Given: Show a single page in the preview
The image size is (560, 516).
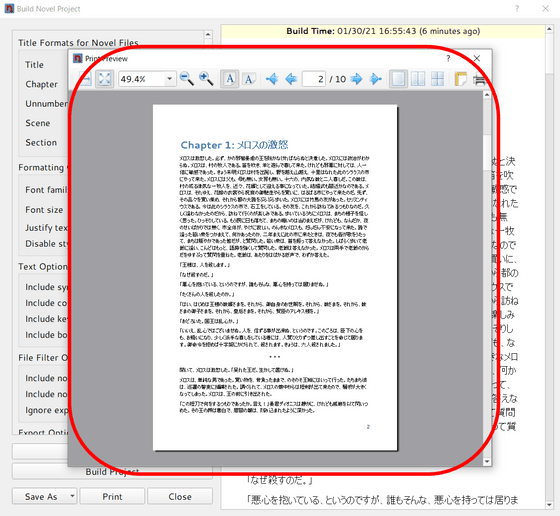Looking at the screenshot, I should pos(398,79).
